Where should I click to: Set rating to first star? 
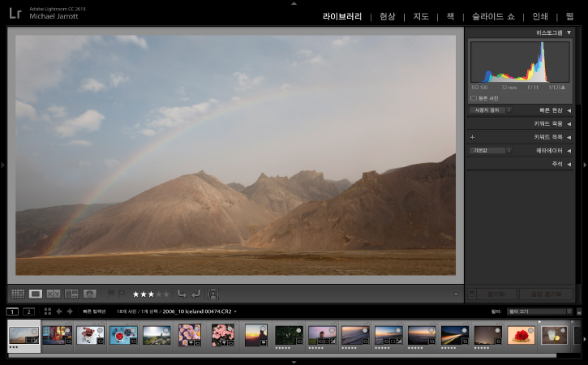[136, 294]
